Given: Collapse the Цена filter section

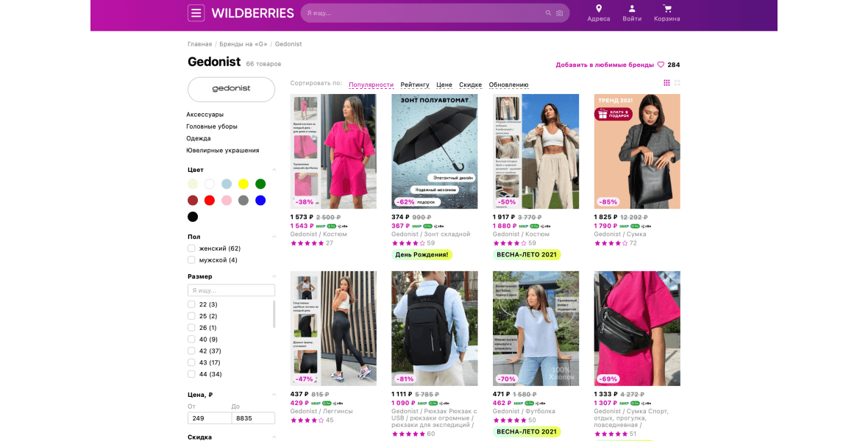Looking at the screenshot, I should click(274, 395).
